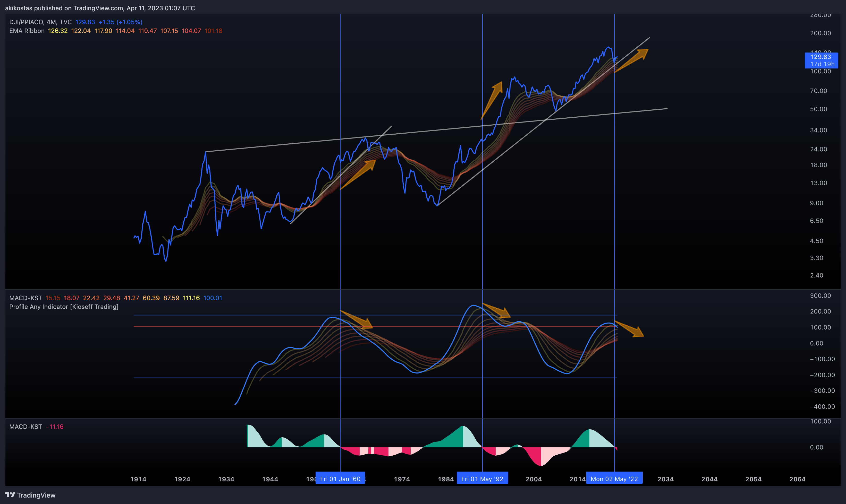Click the 6.50 level on price scale
Image resolution: width=846 pixels, height=504 pixels.
tap(816, 221)
